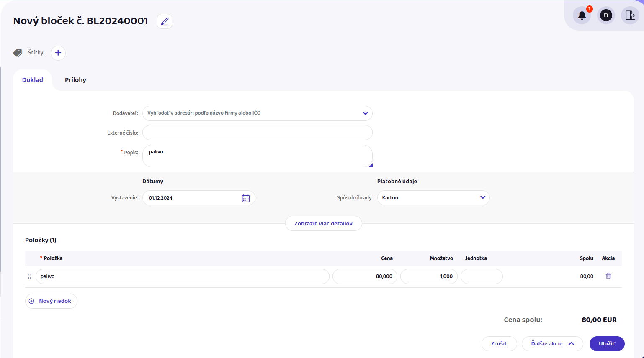Show more details via Zobraziť viac detailov
The width and height of the screenshot is (644, 358).
323,224
